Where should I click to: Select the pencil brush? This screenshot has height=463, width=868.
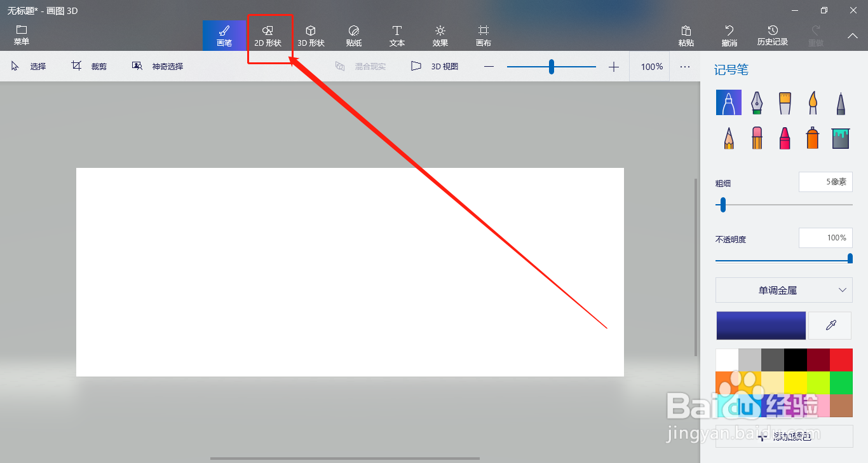pos(729,137)
